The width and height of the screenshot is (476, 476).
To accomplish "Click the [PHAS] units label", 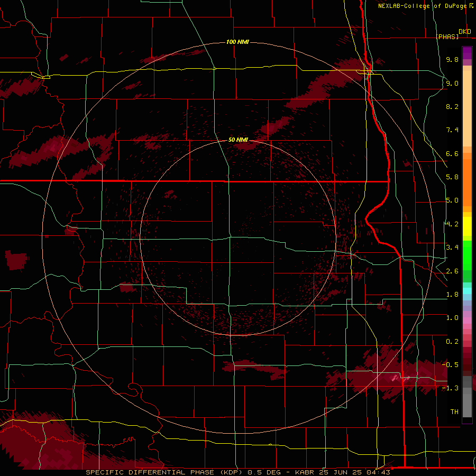I will (447, 36).
